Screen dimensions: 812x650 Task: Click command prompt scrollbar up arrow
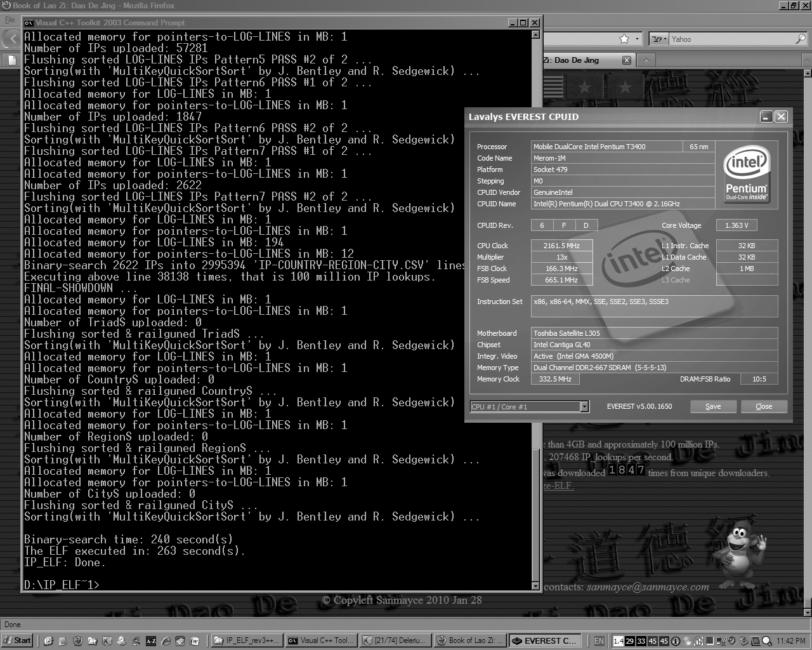[535, 35]
